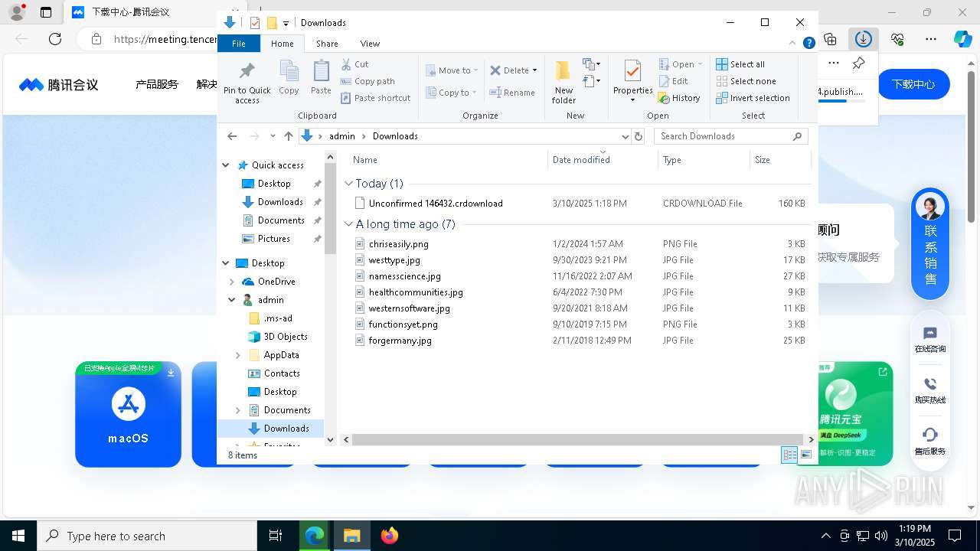The height and width of the screenshot is (551, 980).
Task: Open the Explorer Help icon
Action: click(x=808, y=44)
